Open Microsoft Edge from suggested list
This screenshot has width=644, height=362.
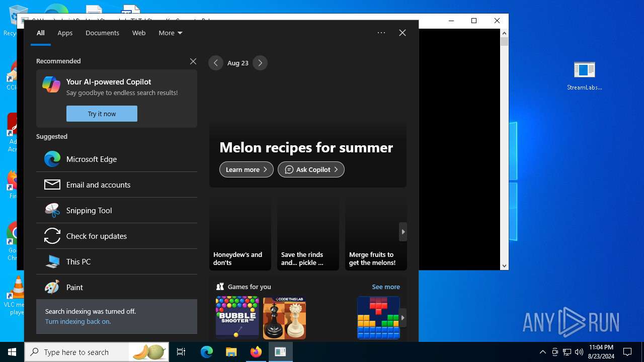click(x=117, y=159)
